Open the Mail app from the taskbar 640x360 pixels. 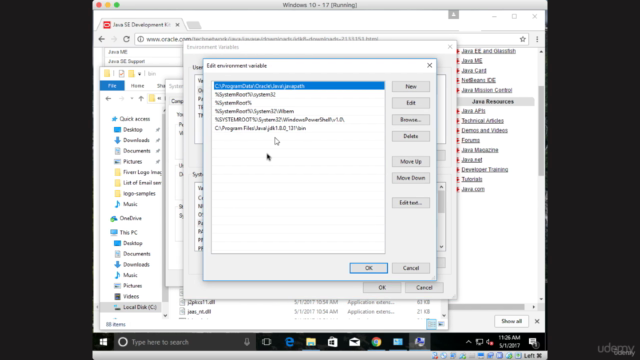coord(354,342)
